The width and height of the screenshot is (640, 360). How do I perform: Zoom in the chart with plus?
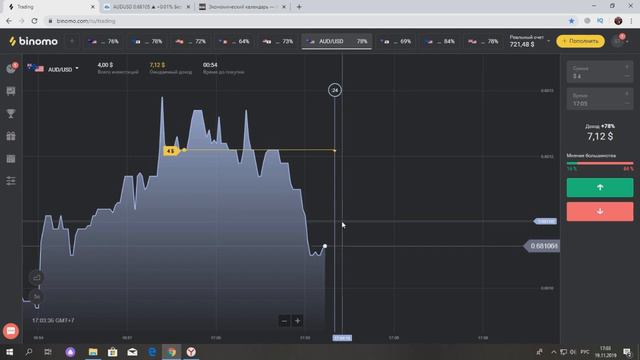click(298, 321)
